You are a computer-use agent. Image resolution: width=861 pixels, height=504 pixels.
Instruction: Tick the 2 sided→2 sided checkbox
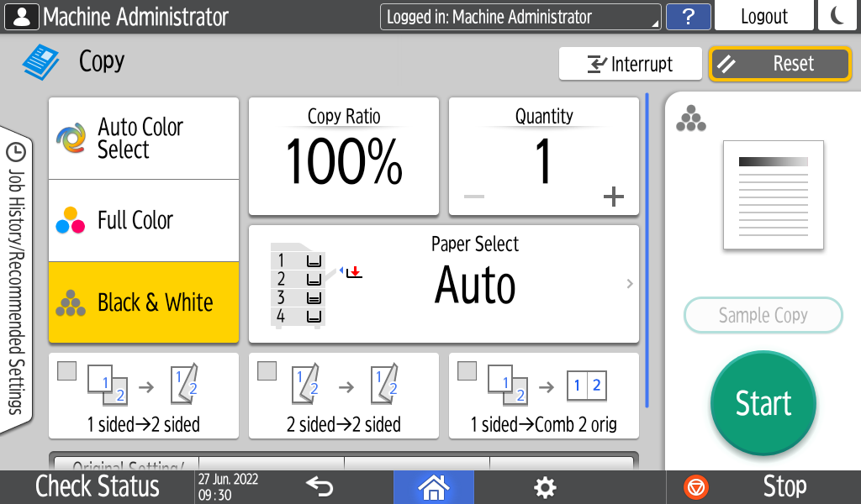point(267,371)
